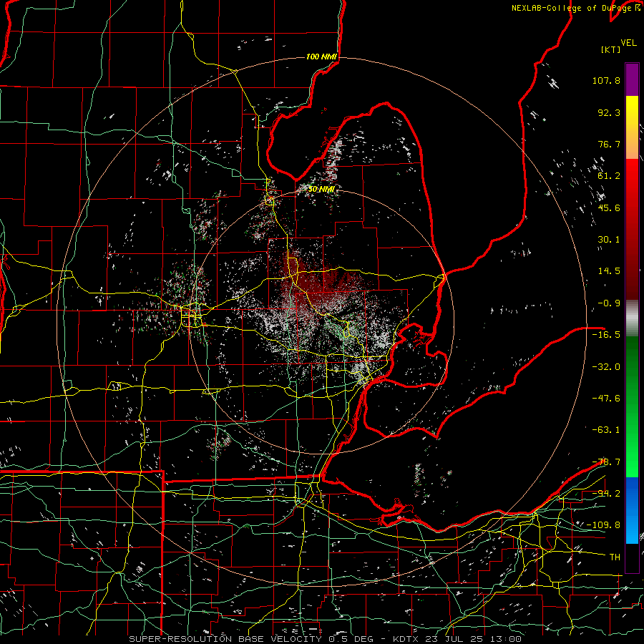This screenshot has height=644, width=644.
Task: Select the black TH segment of the color bar
Action: pos(632,557)
